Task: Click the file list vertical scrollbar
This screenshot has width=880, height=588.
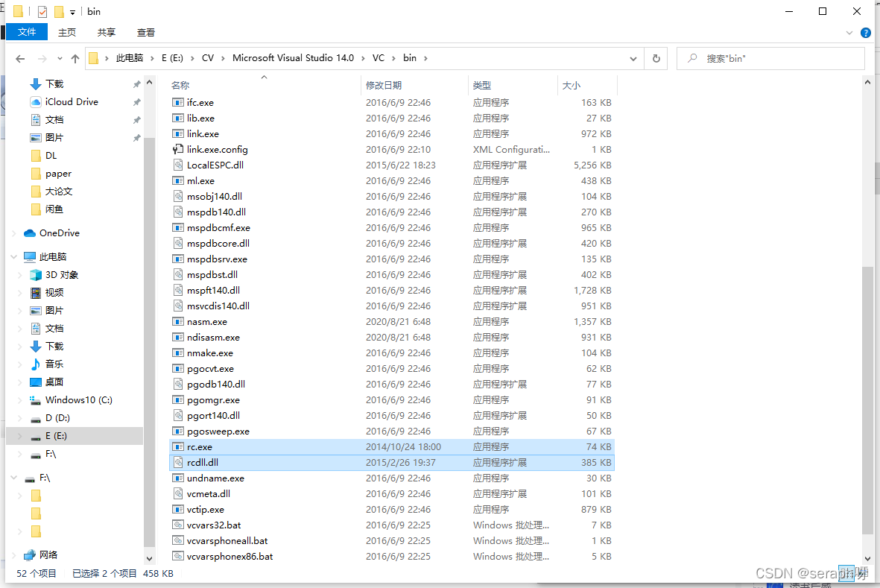Action: point(867,401)
